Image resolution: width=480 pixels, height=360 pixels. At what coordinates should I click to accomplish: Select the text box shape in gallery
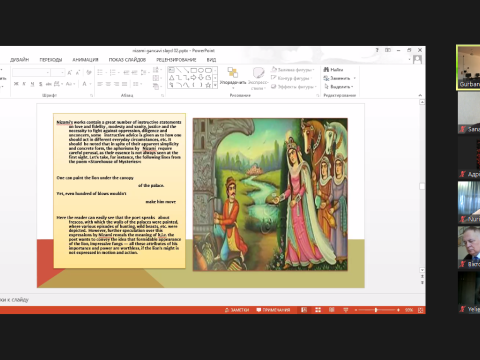(x=171, y=70)
